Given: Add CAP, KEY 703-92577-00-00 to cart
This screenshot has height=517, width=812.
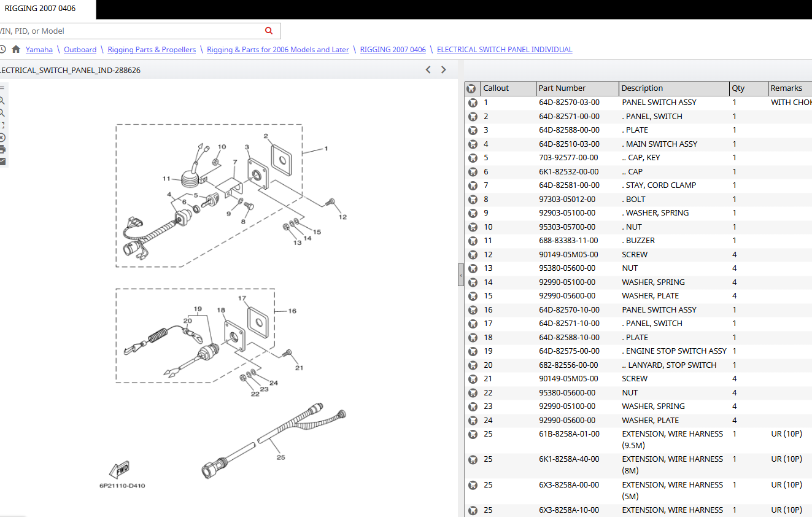Looking at the screenshot, I should [473, 158].
